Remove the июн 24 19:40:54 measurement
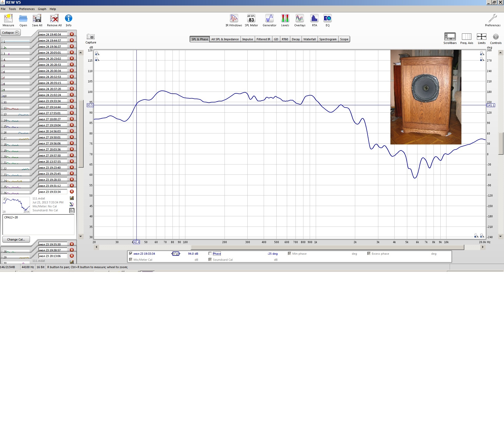Image resolution: width=504 pixels, height=421 pixels. [x=72, y=34]
